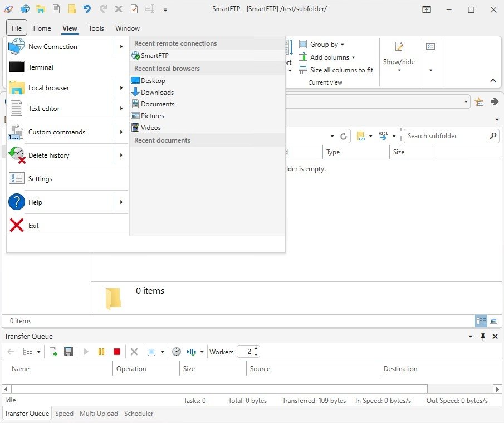Select Custom commands menu entry
The height and width of the screenshot is (423, 504).
coord(61,132)
